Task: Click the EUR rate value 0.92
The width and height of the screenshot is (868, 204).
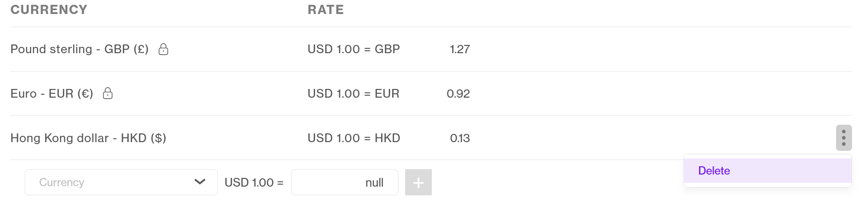Action: [458, 94]
